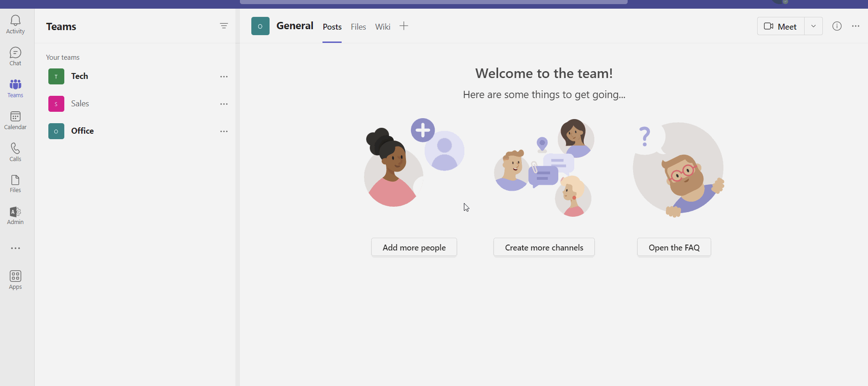Image resolution: width=868 pixels, height=386 pixels.
Task: Select the Sales team name
Action: [x=80, y=104]
